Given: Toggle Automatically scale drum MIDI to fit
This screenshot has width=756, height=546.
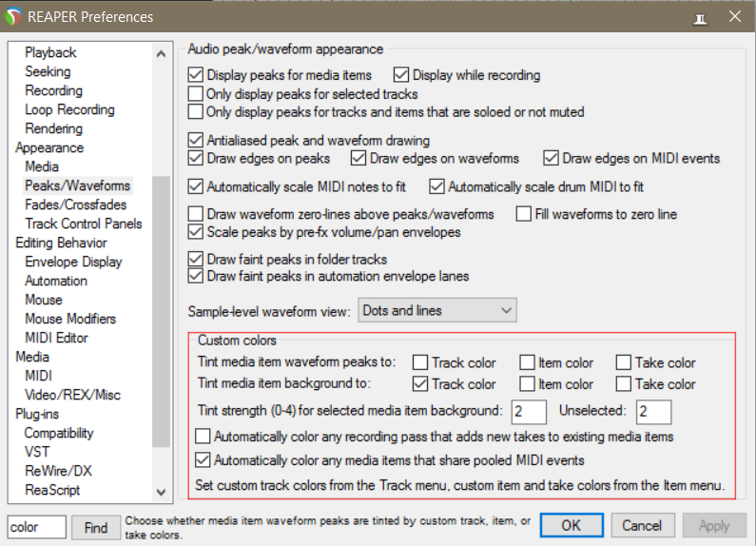Looking at the screenshot, I should coord(436,186).
